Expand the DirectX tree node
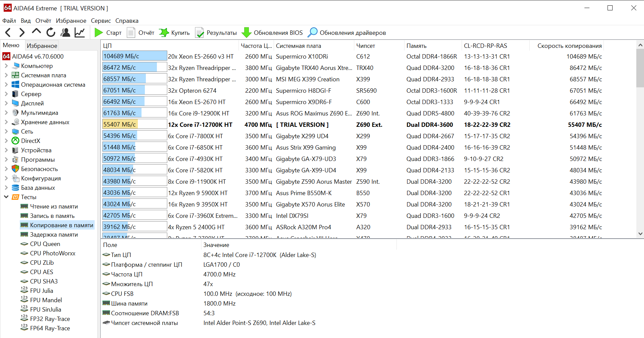 [6, 141]
